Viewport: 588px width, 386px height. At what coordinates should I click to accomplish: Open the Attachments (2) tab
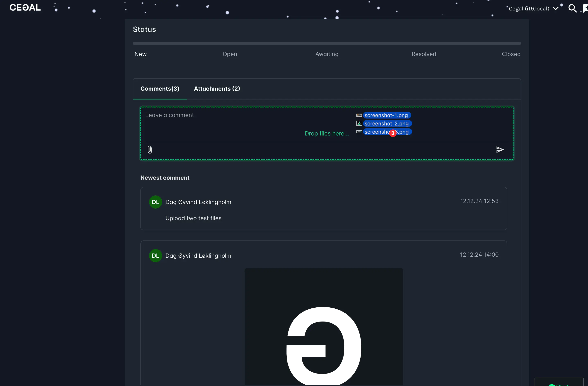pyautogui.click(x=217, y=89)
